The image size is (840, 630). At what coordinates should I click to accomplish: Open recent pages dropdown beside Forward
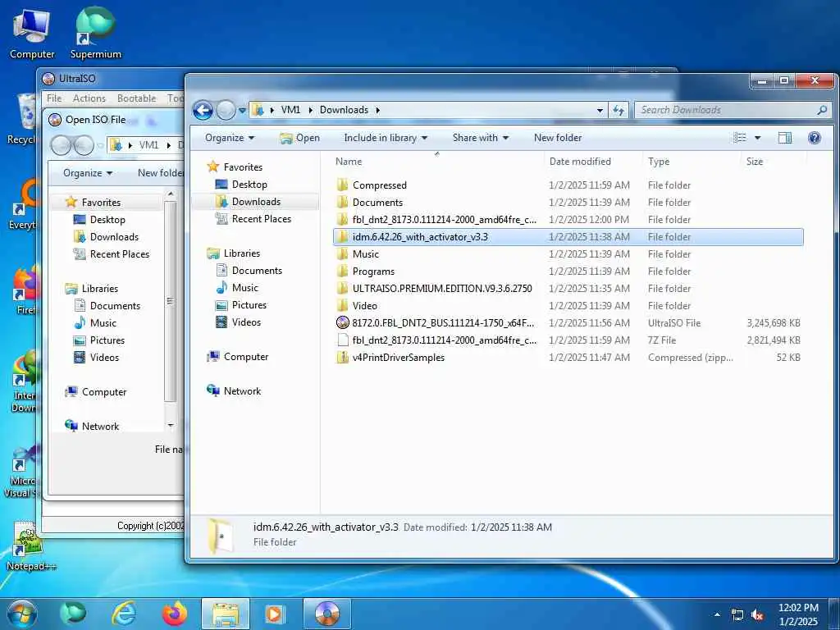(x=242, y=111)
